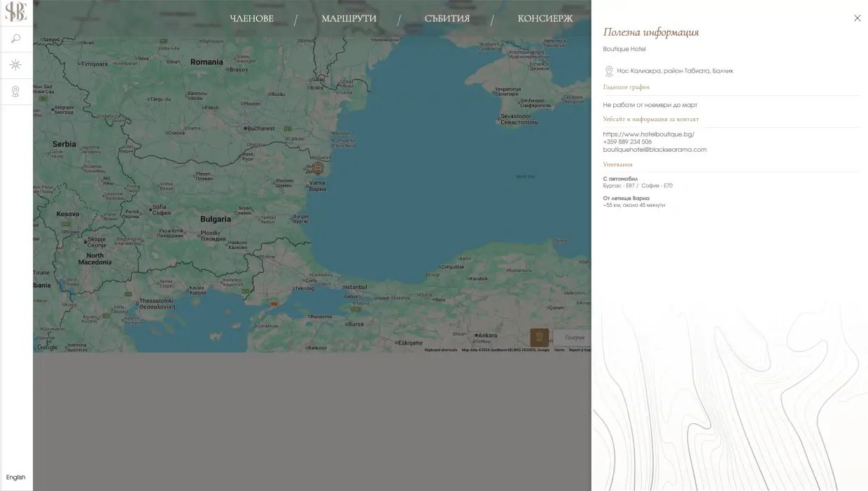The width and height of the screenshot is (868, 491).
Task: Click the Google logo on the map
Action: (48, 347)
